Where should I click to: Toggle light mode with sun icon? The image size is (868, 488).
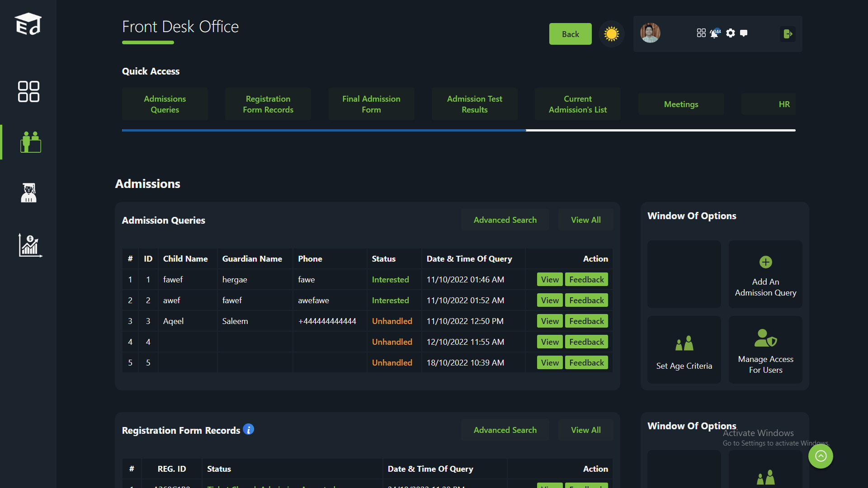tap(611, 34)
